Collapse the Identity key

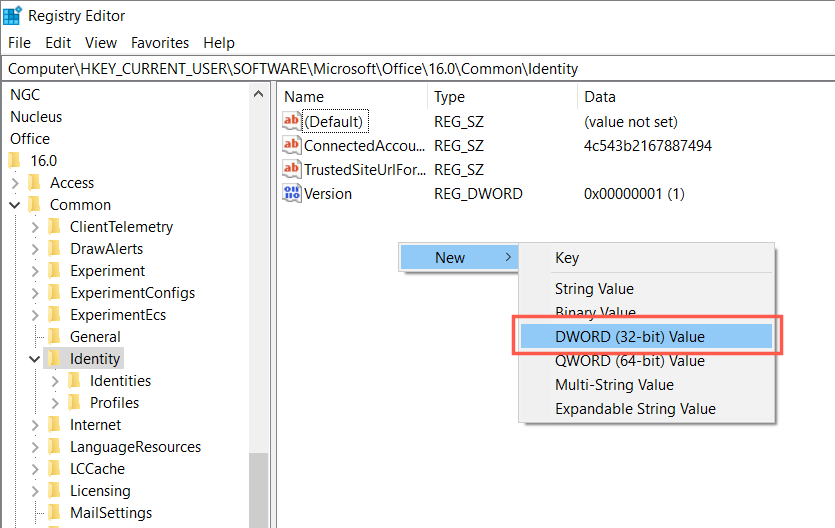(35, 359)
